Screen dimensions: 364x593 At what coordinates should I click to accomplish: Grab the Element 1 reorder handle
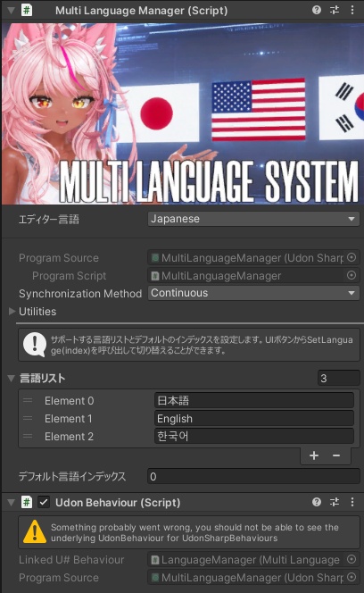(28, 418)
